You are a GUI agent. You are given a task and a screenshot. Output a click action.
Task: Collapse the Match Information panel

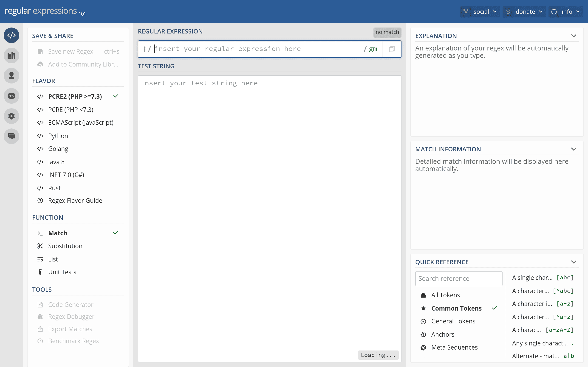(574, 149)
